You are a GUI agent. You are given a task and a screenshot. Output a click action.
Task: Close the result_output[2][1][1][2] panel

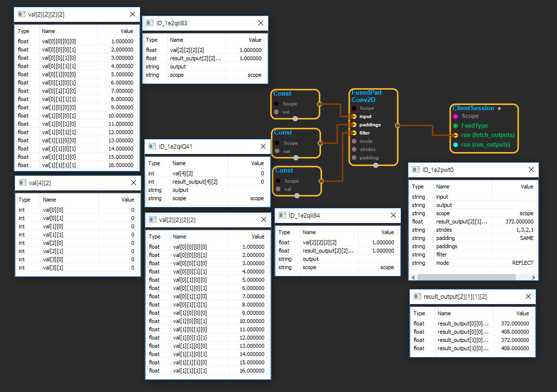click(527, 296)
